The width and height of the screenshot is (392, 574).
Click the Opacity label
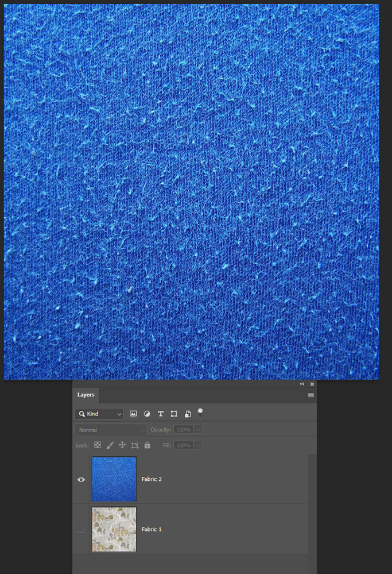tap(161, 430)
